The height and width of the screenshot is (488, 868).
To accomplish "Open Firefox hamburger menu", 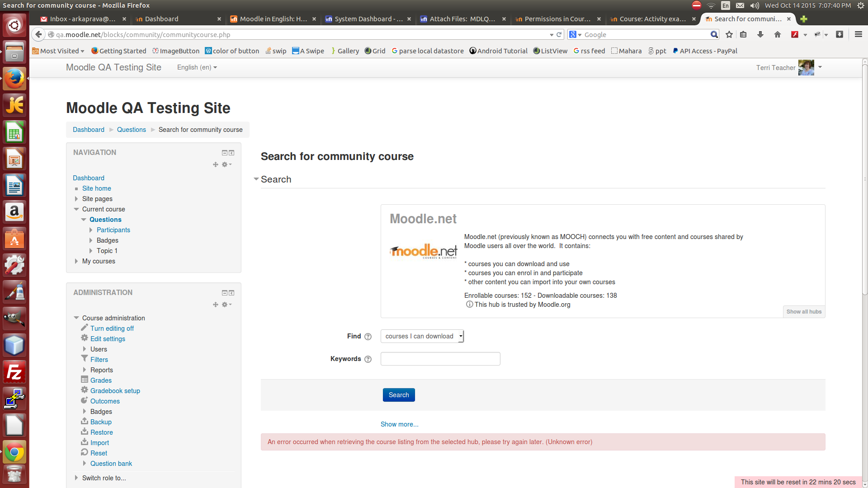I will tap(859, 34).
